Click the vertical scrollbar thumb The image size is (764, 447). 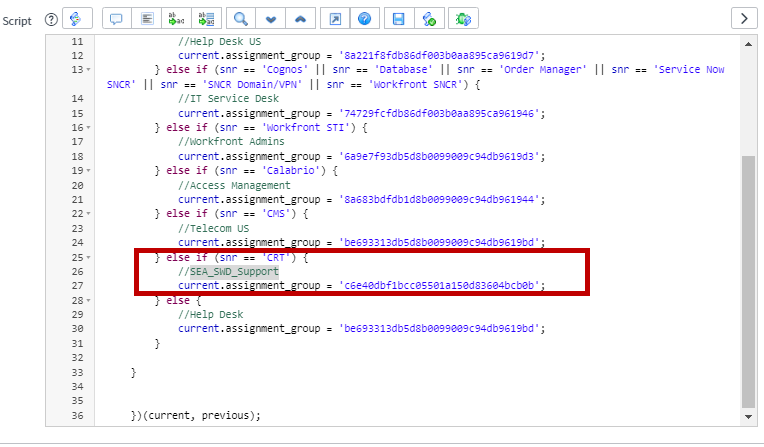pyautogui.click(x=748, y=281)
